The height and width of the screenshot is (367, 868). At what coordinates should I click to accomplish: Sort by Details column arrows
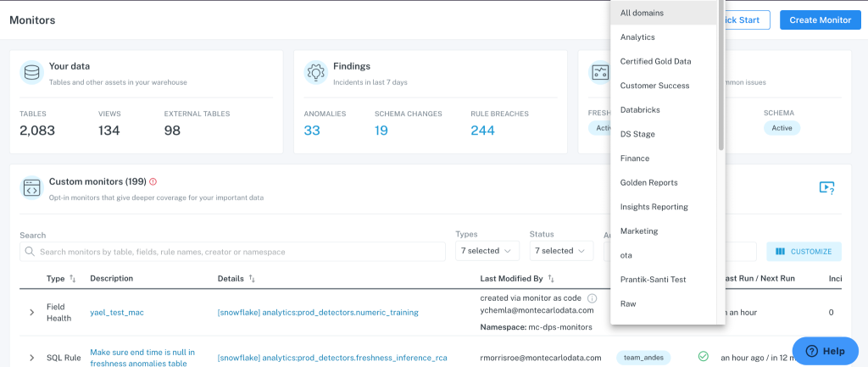(x=252, y=279)
